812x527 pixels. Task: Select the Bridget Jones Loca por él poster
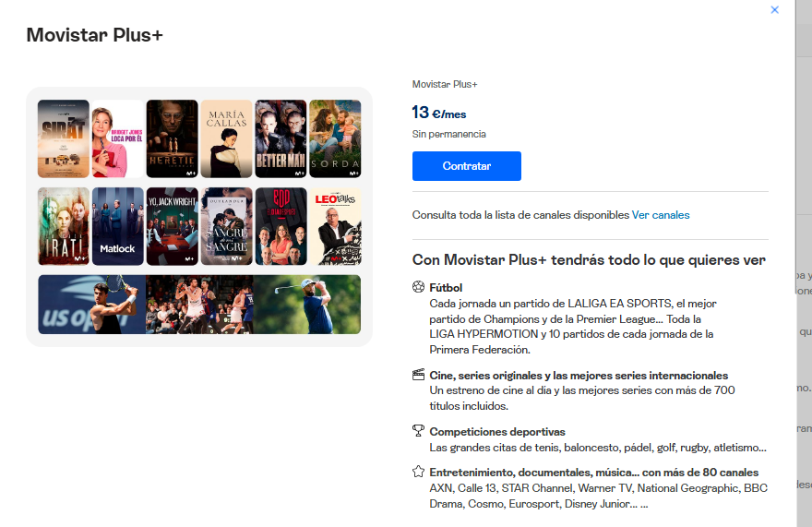(x=117, y=138)
